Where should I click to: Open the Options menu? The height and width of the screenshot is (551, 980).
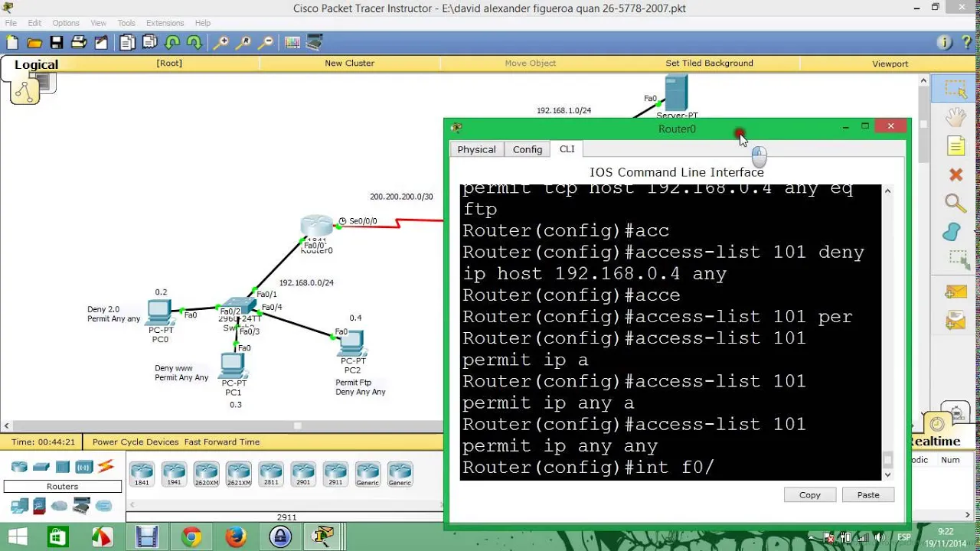click(x=66, y=23)
